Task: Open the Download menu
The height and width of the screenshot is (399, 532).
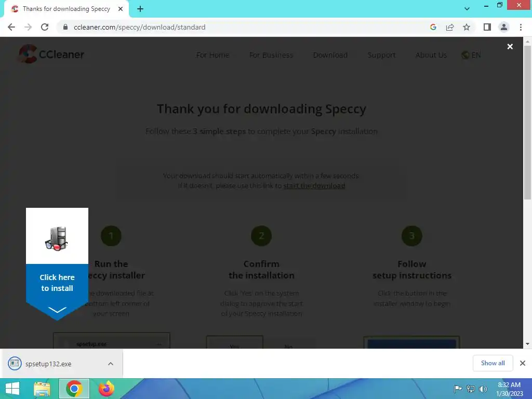Action: coord(330,55)
